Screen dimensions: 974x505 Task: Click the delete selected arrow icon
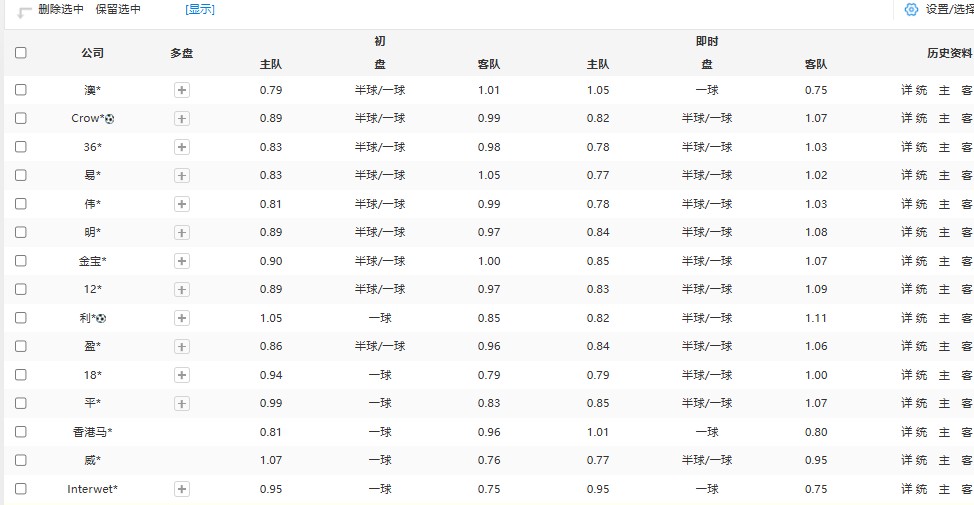point(23,12)
